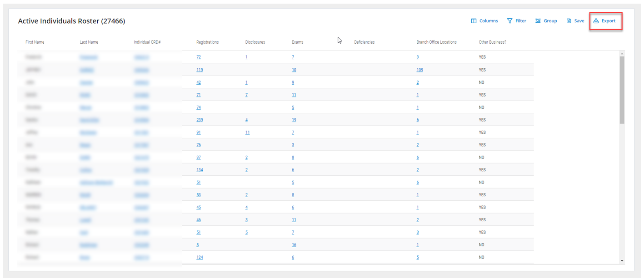Image resolution: width=644 pixels, height=280 pixels.
Task: Click the Other Business? column header
Action: [x=492, y=42]
